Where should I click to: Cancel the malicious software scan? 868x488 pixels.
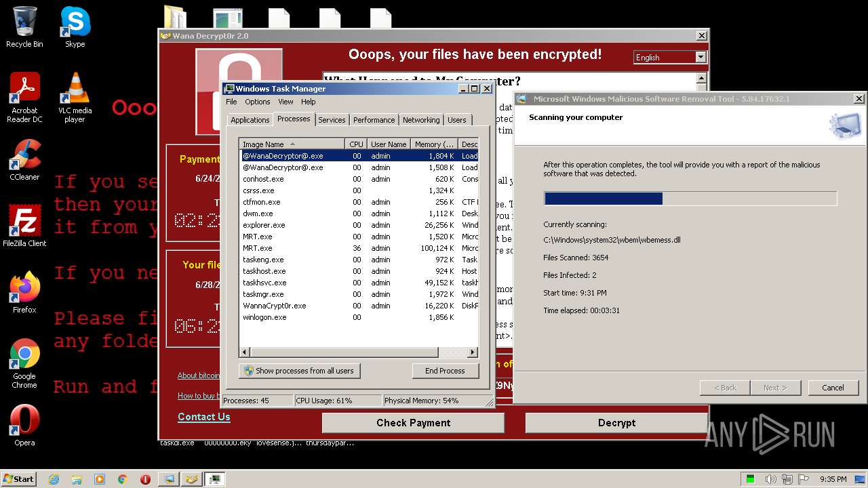point(833,388)
